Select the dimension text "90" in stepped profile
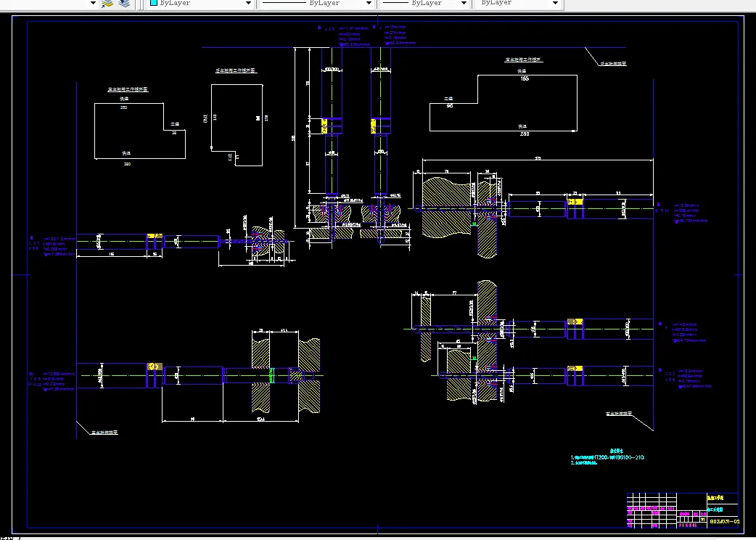This screenshot has width=756, height=540. pyautogui.click(x=449, y=105)
